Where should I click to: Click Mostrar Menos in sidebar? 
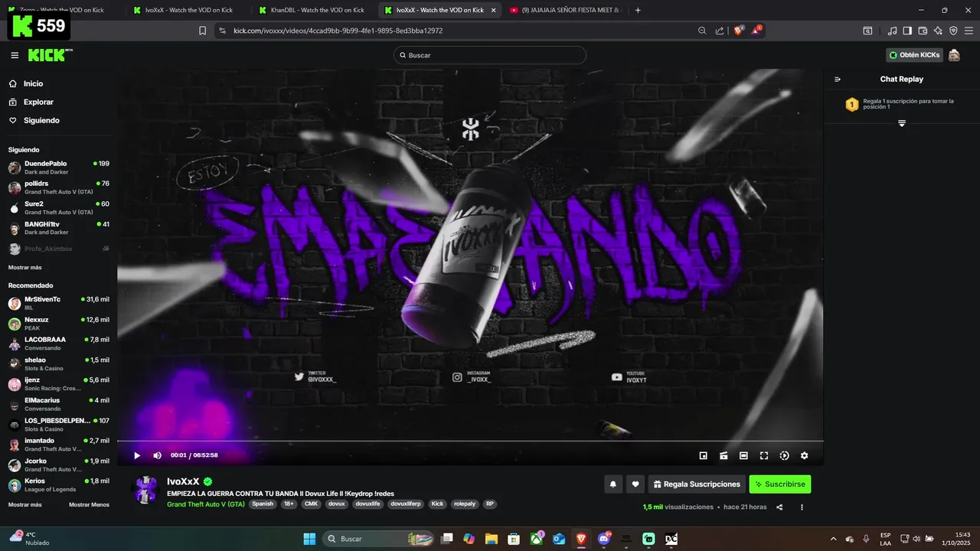pos(89,504)
